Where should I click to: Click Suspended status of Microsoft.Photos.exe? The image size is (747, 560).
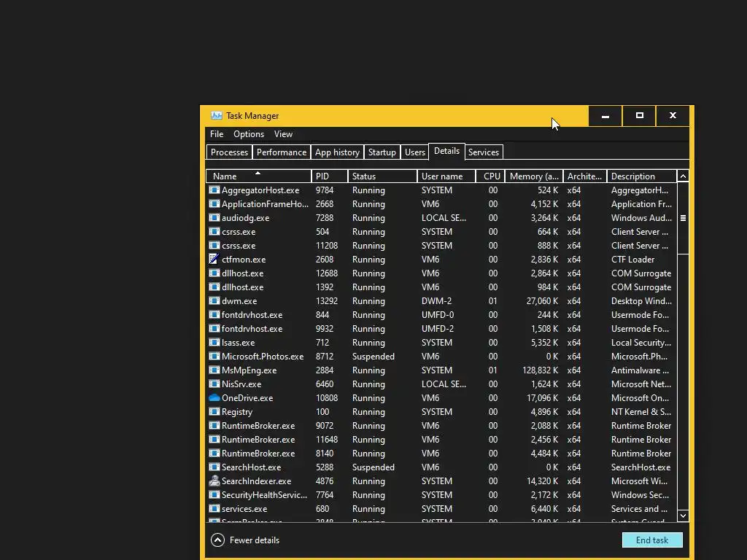click(x=373, y=356)
